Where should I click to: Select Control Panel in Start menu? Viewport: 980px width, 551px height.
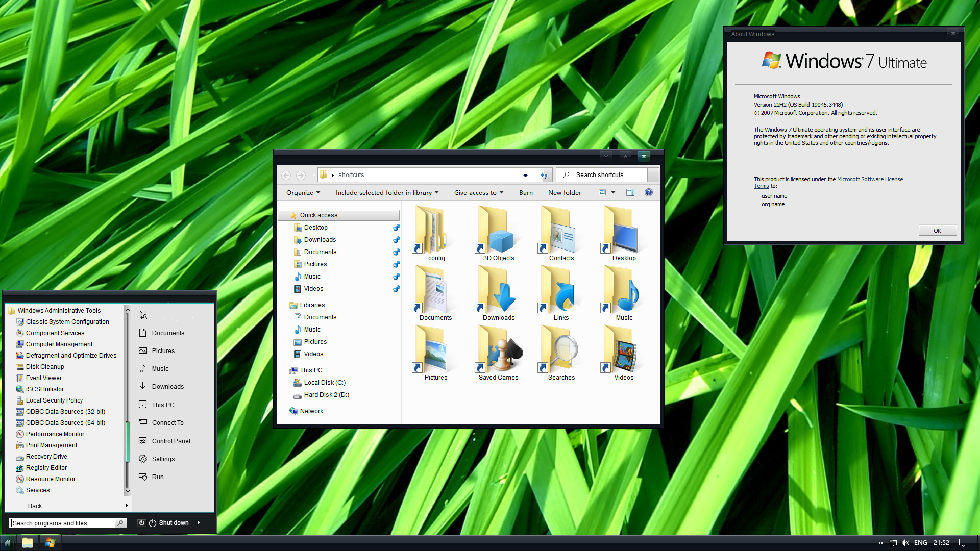[170, 441]
